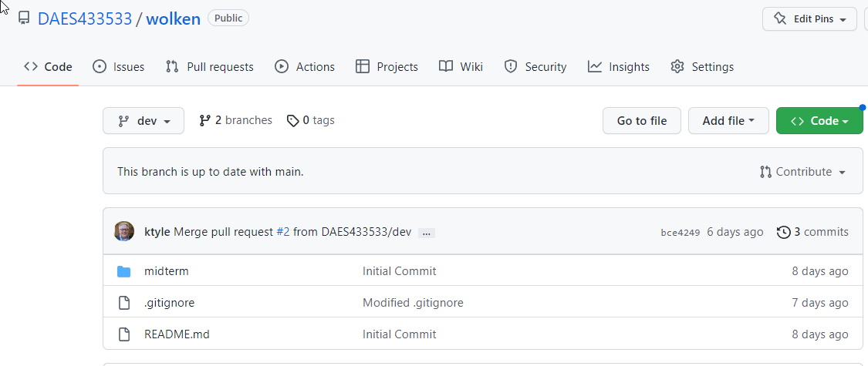The image size is (868, 366).
Task: Open the README.md file
Action: pyautogui.click(x=177, y=334)
